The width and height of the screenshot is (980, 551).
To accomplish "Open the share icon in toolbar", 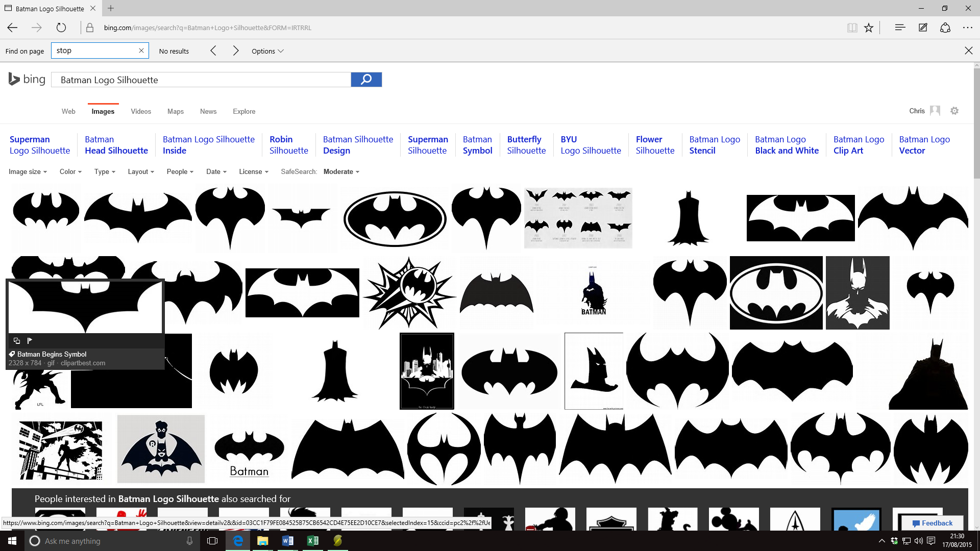I will [945, 28].
